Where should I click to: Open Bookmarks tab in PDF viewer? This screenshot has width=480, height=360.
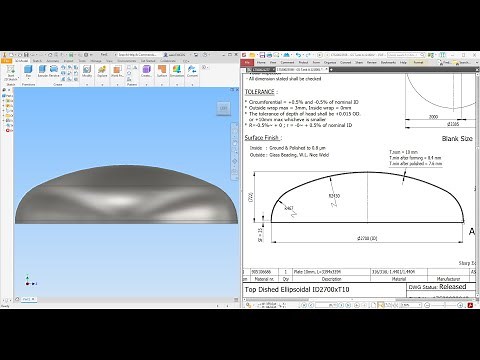[x=388, y=62]
